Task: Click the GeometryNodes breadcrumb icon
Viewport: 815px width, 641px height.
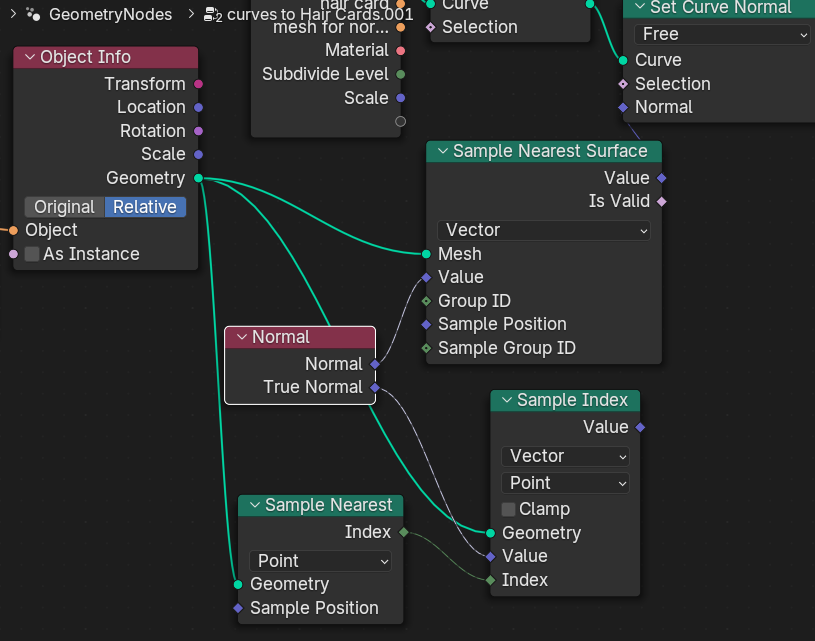Action: (x=34, y=14)
